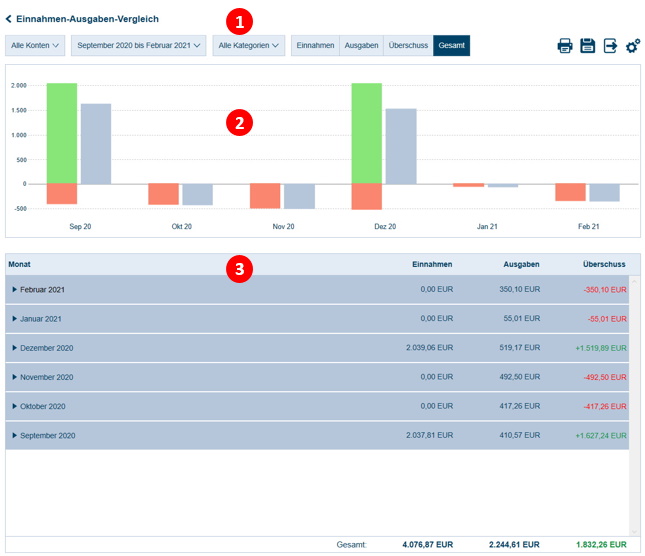
Task: Click the total 2.244,61 EUR expenses
Action: pos(514,545)
